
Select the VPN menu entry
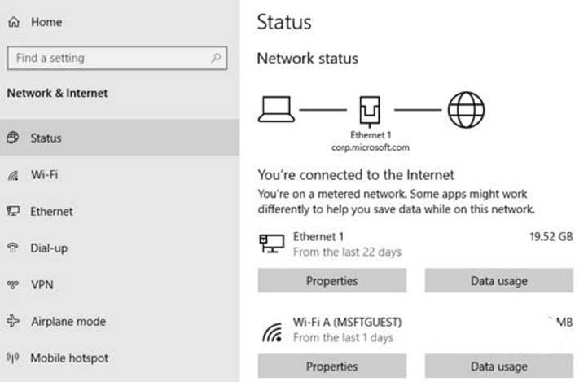tap(42, 285)
